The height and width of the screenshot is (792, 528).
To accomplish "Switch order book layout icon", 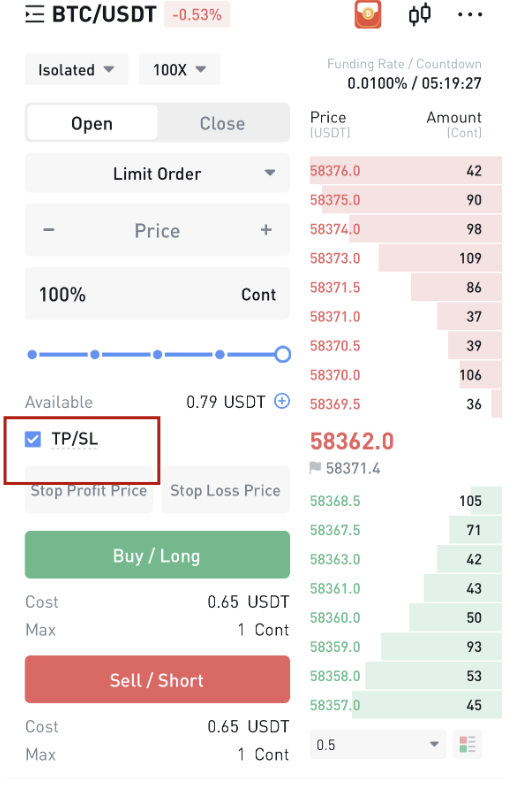I will pyautogui.click(x=467, y=745).
